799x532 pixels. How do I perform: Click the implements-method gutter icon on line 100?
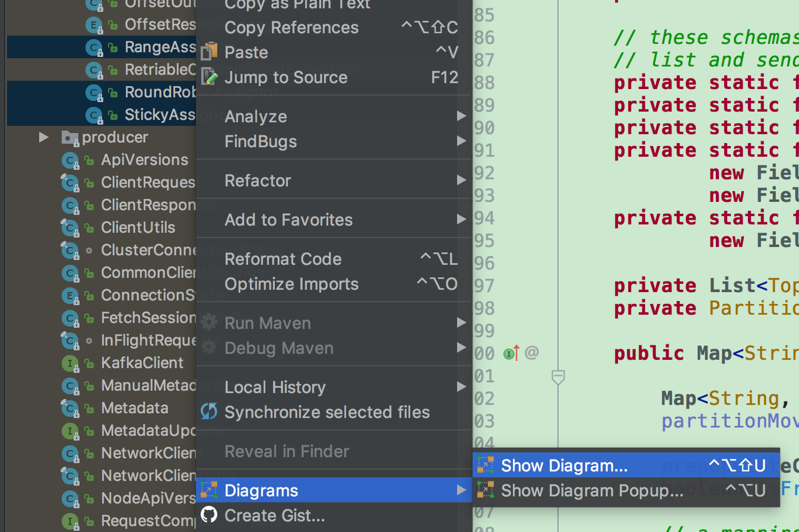click(511, 354)
